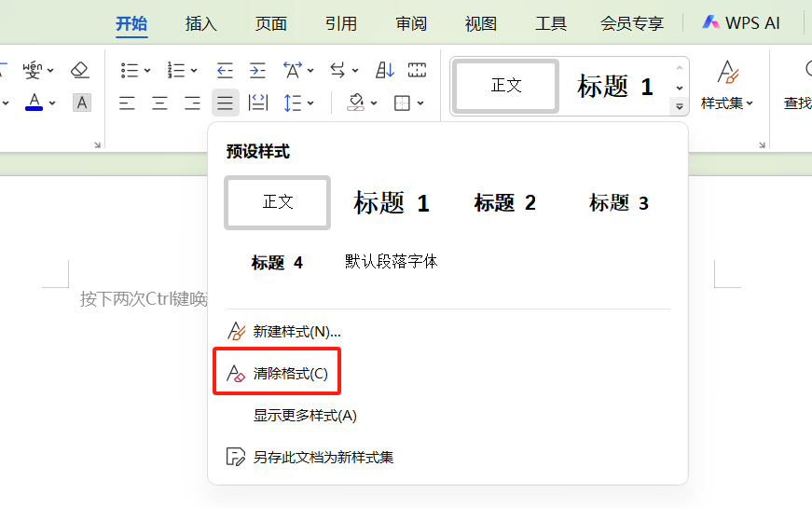Show or hide paragraph marks icon
The image size is (812, 508).
[417, 70]
